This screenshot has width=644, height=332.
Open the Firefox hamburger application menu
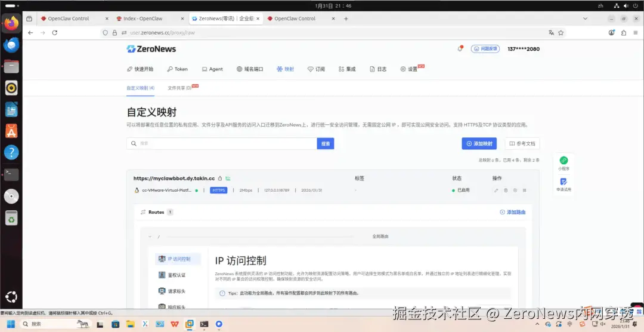pos(635,32)
